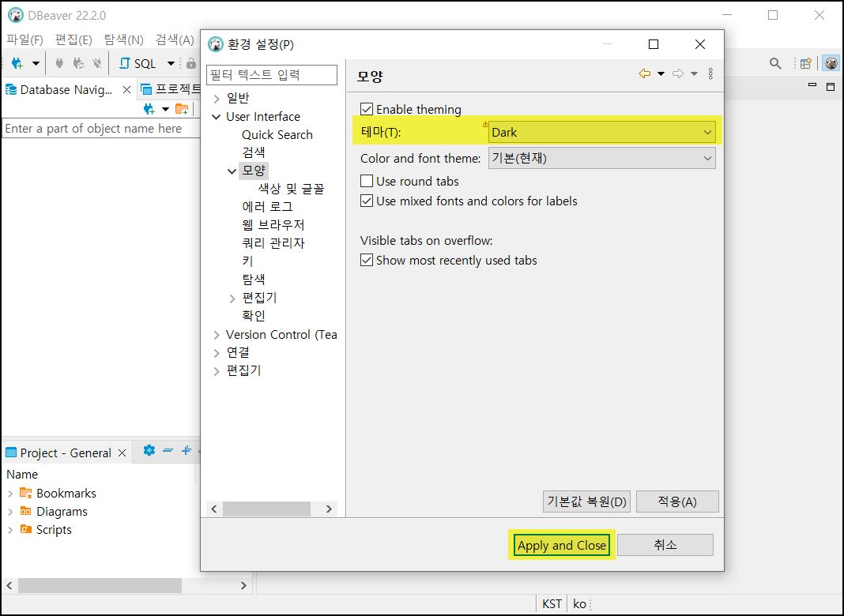The height and width of the screenshot is (616, 844).
Task: Toggle Use mixed fonts and colors for labels
Action: pyautogui.click(x=367, y=201)
